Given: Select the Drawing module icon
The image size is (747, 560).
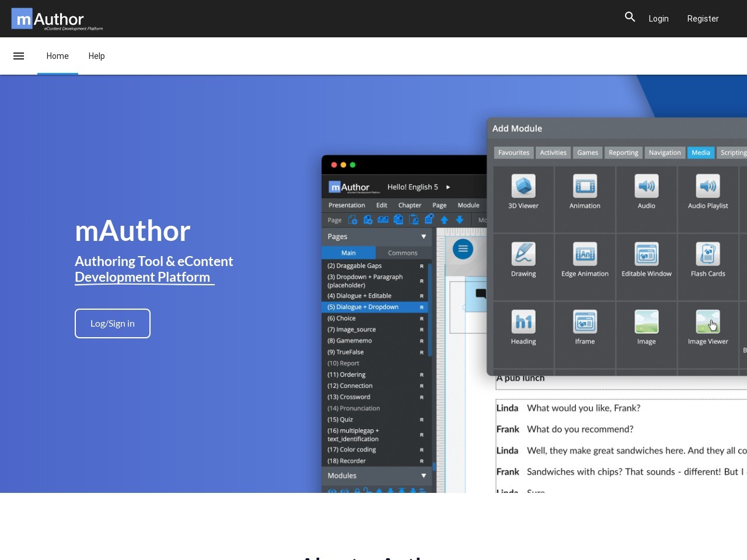Looking at the screenshot, I should [523, 254].
